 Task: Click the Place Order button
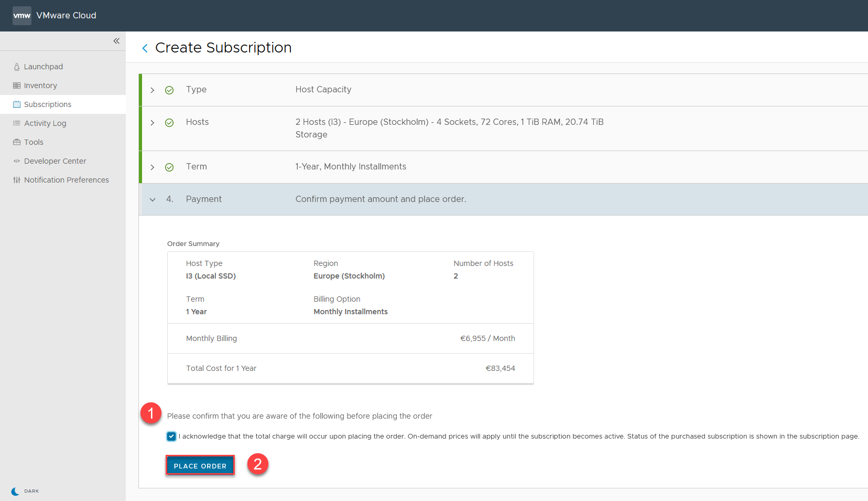click(x=200, y=466)
